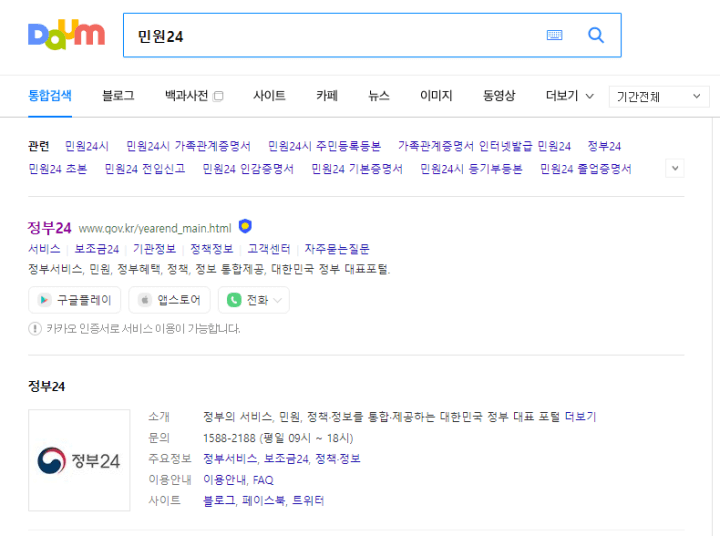Viewport: 720px width, 536px height.
Task: Click the phone number 1588-2188 text
Action: coord(229,438)
